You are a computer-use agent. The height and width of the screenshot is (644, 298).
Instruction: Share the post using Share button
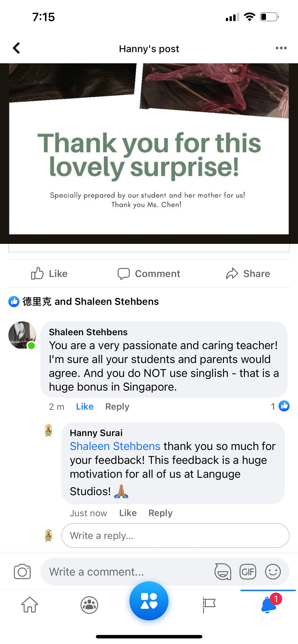pyautogui.click(x=248, y=274)
